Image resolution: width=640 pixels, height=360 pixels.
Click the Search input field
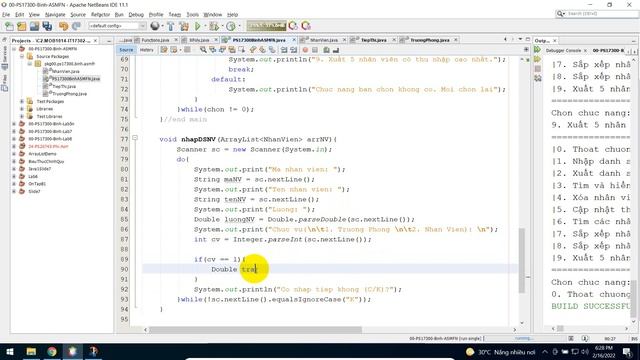[x=602, y=14]
